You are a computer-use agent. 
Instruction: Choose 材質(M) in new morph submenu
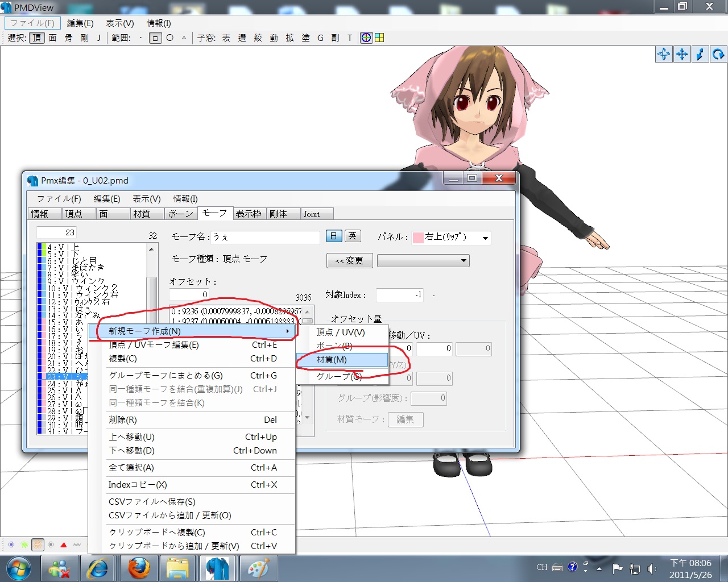[x=342, y=360]
